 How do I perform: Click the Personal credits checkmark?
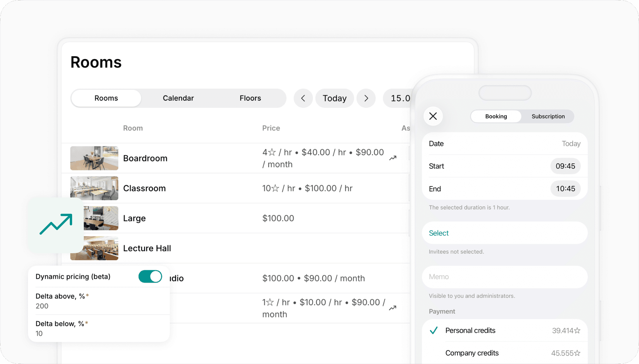433,330
